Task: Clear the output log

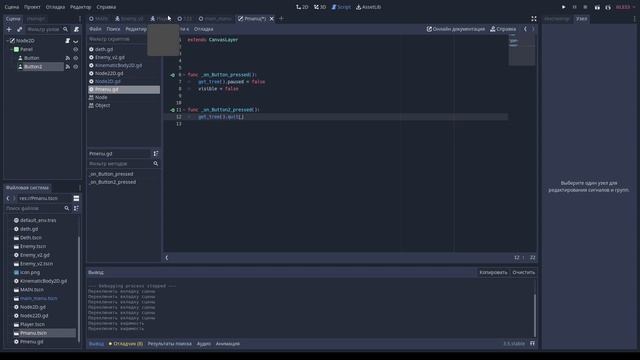Action: [x=523, y=272]
